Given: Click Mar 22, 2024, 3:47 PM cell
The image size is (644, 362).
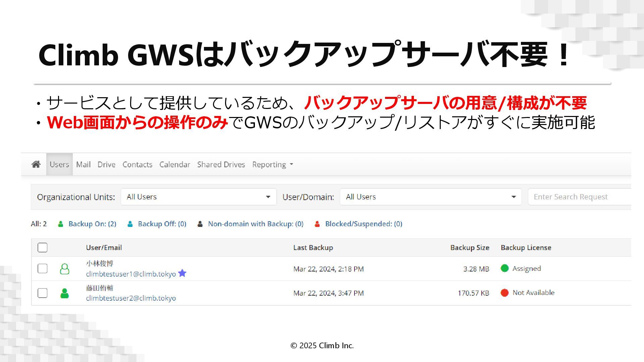Looking at the screenshot, I should tap(328, 293).
